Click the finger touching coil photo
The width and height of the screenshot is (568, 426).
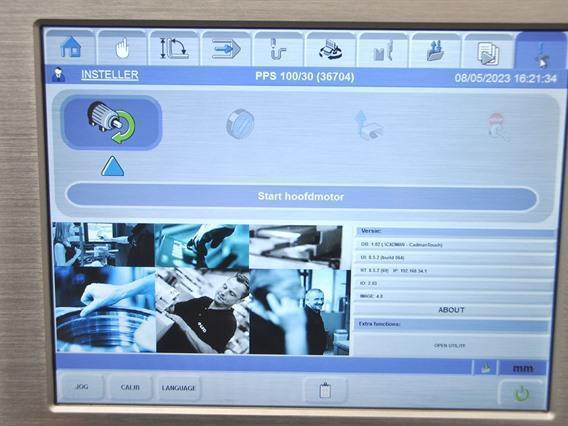105,310
